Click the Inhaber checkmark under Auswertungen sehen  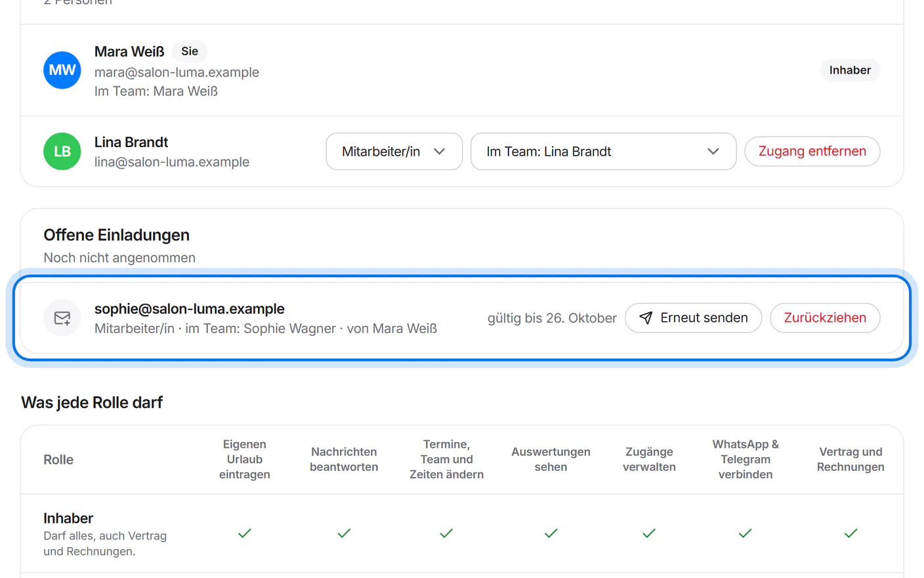click(x=551, y=533)
